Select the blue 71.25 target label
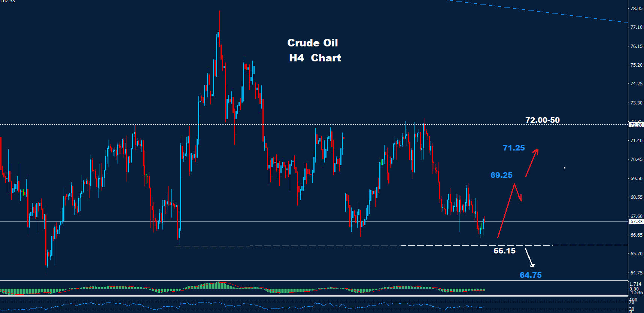 514,148
